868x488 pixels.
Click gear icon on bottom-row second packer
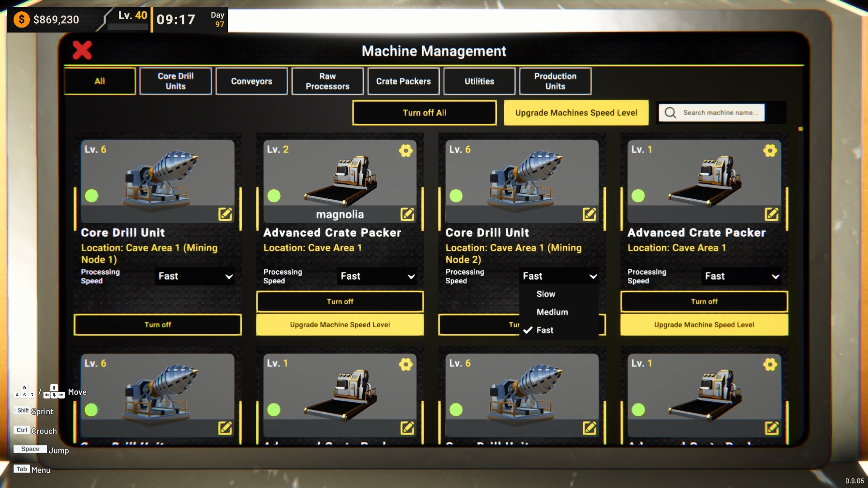[x=406, y=364]
